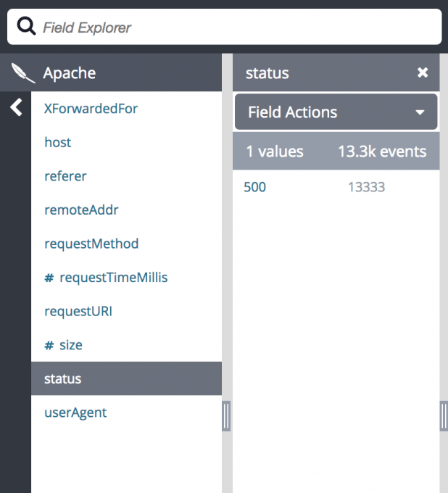
Task: Click the values panel right-edge resize handle
Action: tap(443, 416)
